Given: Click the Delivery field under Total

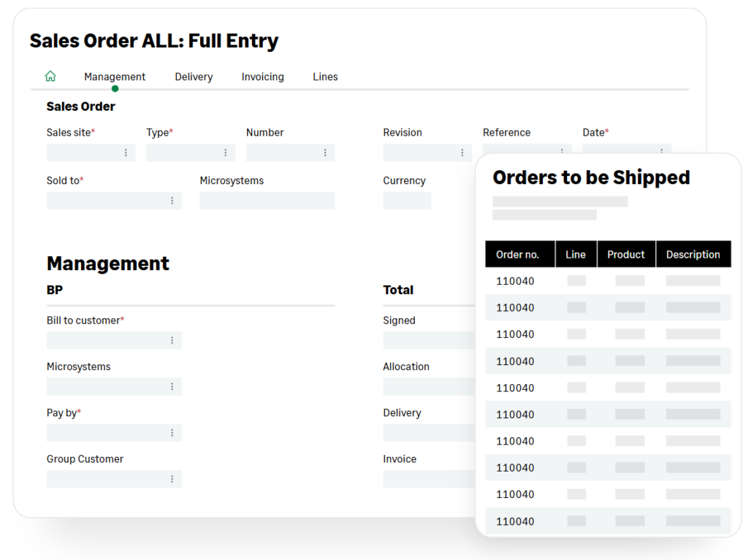Looking at the screenshot, I should point(430,433).
